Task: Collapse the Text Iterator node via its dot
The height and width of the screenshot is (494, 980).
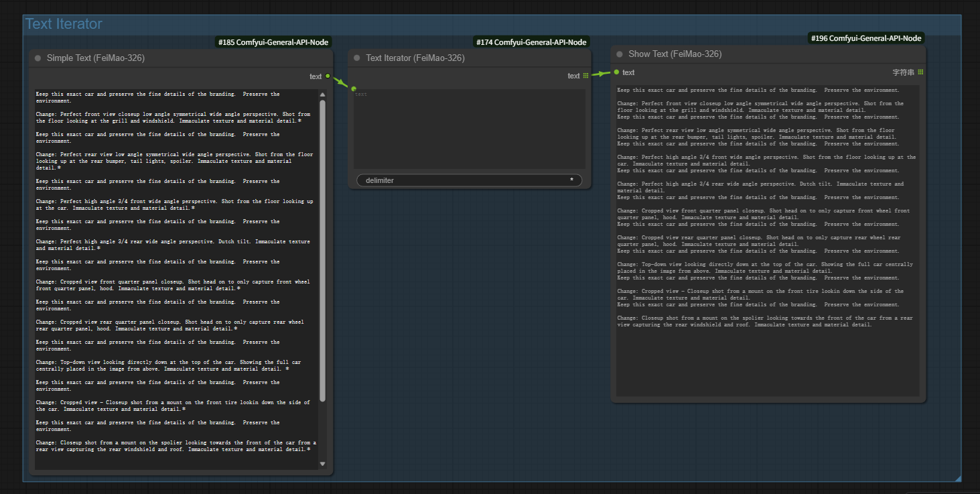Action: [356, 58]
